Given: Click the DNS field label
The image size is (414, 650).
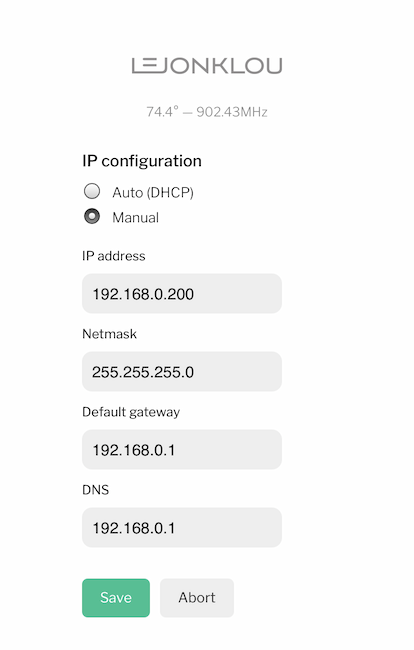Looking at the screenshot, I should point(95,490).
